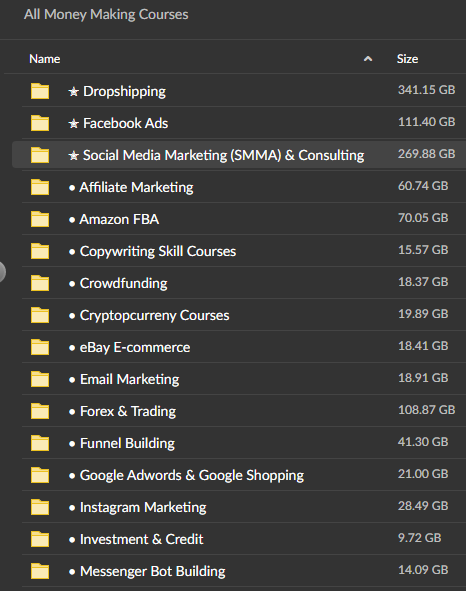Click the 18.91 GB size value
The height and width of the screenshot is (591, 466).
tap(423, 378)
